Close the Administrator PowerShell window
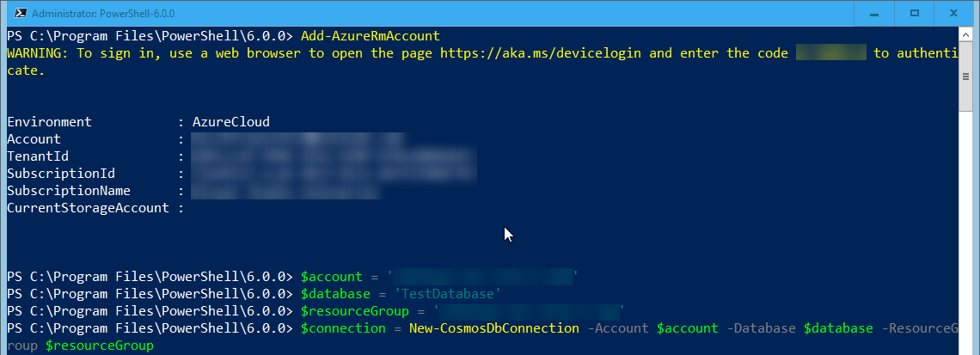 click(955, 13)
